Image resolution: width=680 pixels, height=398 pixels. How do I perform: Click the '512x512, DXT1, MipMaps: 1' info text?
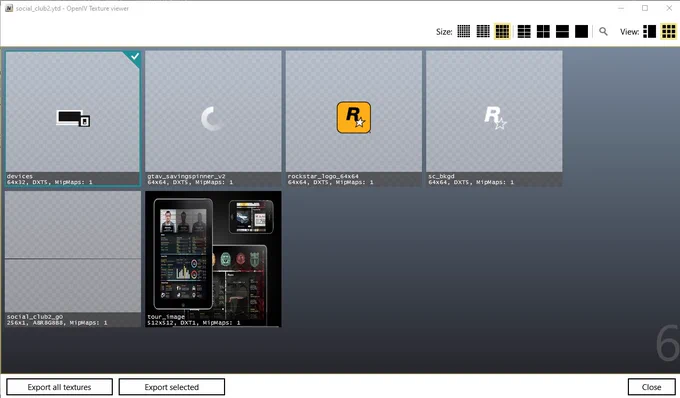[x=193, y=323]
